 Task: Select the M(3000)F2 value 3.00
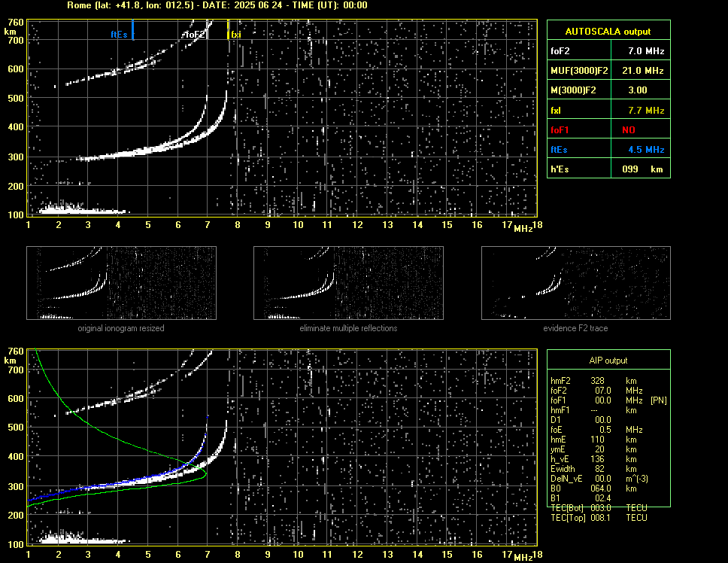point(638,90)
